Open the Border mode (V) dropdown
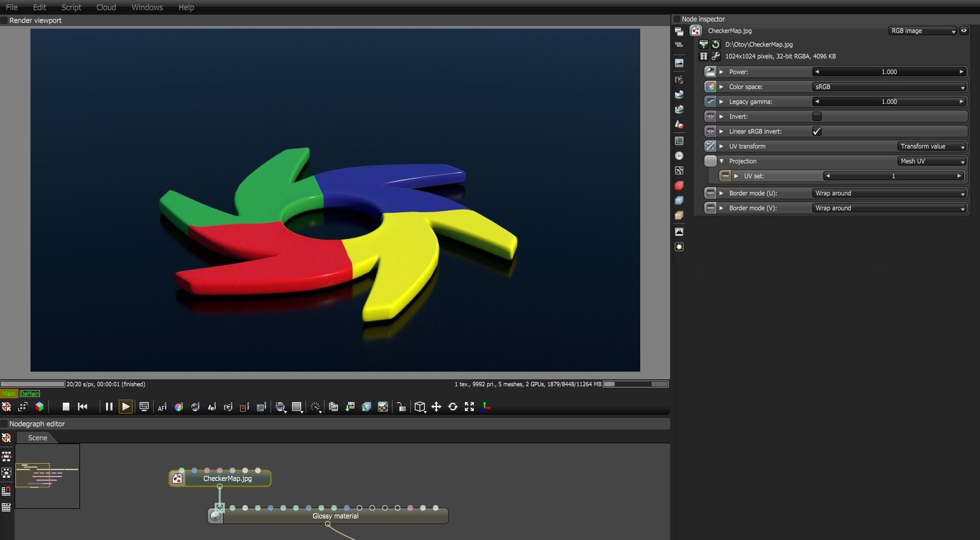The image size is (980, 540). click(889, 208)
